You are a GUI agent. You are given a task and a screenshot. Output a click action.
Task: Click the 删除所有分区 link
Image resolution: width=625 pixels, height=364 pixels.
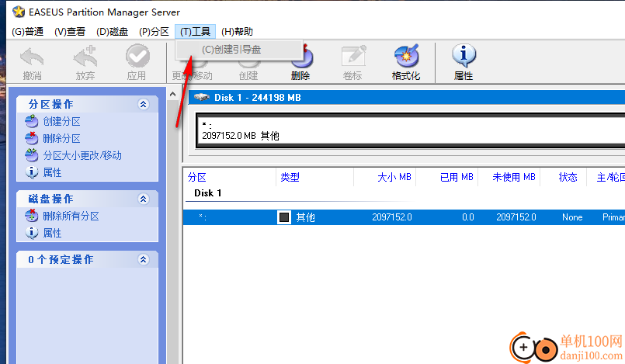(71, 216)
